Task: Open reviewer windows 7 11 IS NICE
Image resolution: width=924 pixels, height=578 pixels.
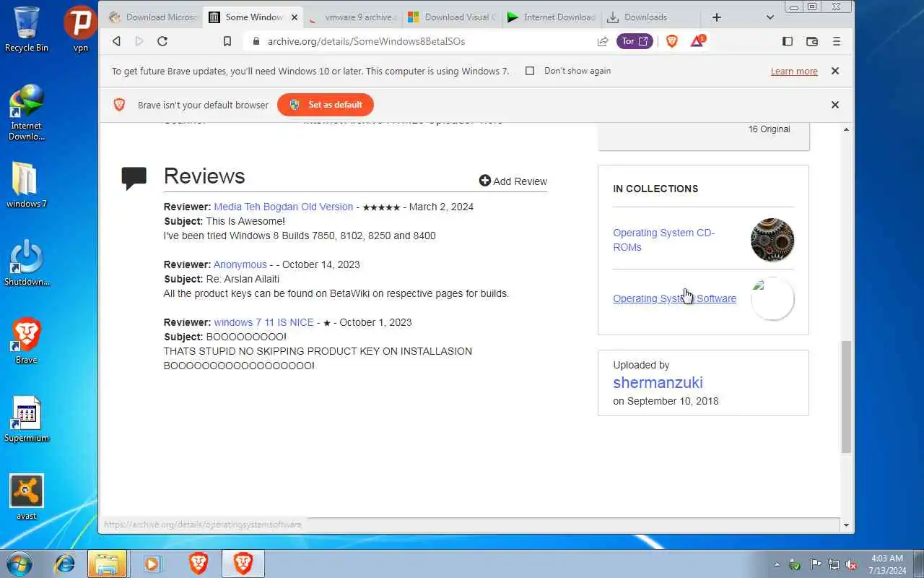Action: point(263,322)
